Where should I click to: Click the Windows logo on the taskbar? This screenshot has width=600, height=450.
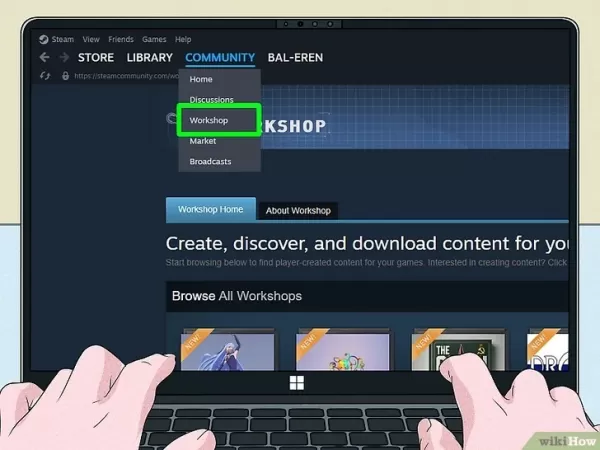pyautogui.click(x=297, y=383)
